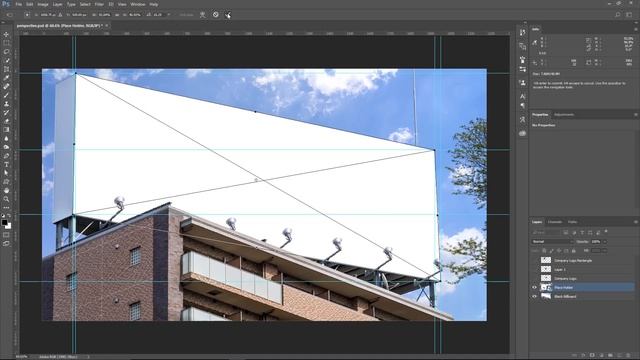Toggle Quick Mask mode

pos(6,235)
